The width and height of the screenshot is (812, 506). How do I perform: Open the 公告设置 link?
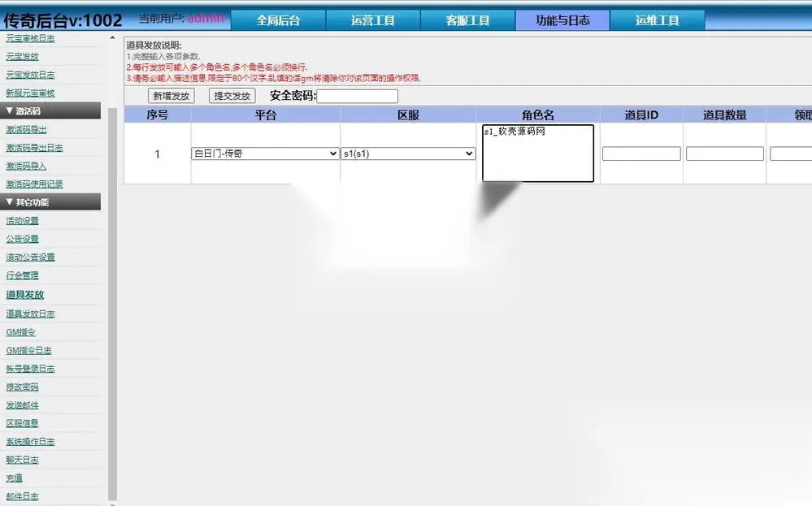point(22,239)
